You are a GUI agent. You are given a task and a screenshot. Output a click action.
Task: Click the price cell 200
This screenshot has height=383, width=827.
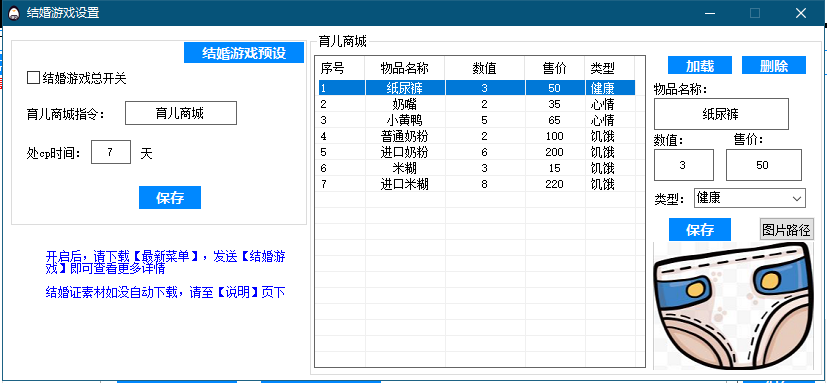(555, 152)
